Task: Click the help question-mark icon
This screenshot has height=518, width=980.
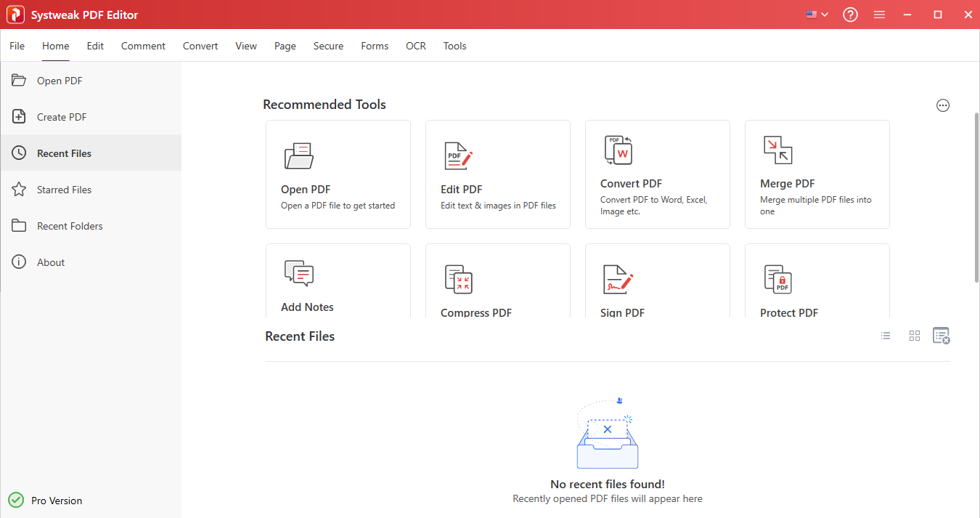Action: [x=850, y=15]
